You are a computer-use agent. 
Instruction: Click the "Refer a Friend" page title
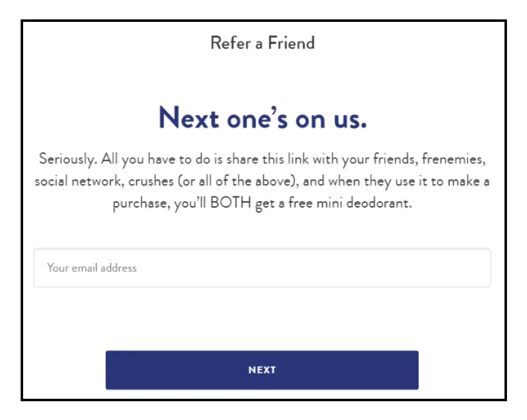[262, 43]
